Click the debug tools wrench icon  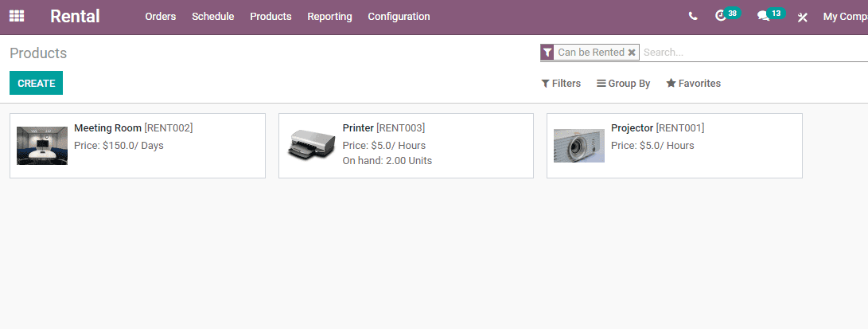click(x=802, y=17)
